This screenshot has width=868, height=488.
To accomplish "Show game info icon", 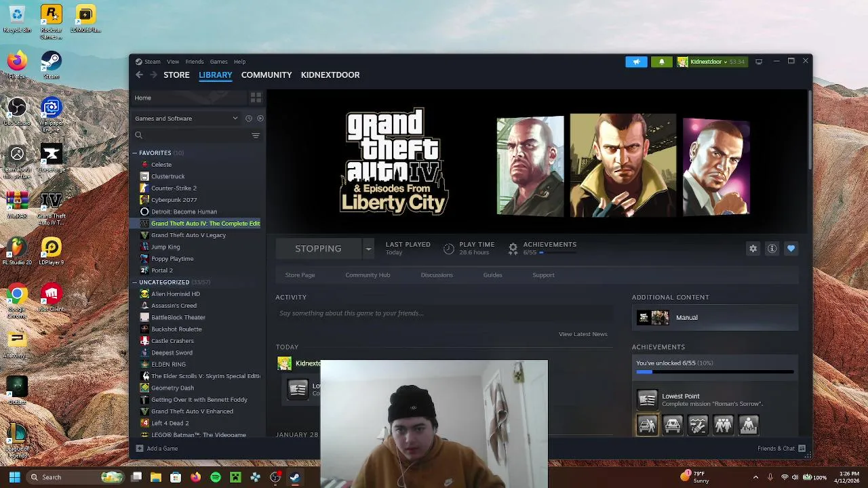I will [772, 249].
